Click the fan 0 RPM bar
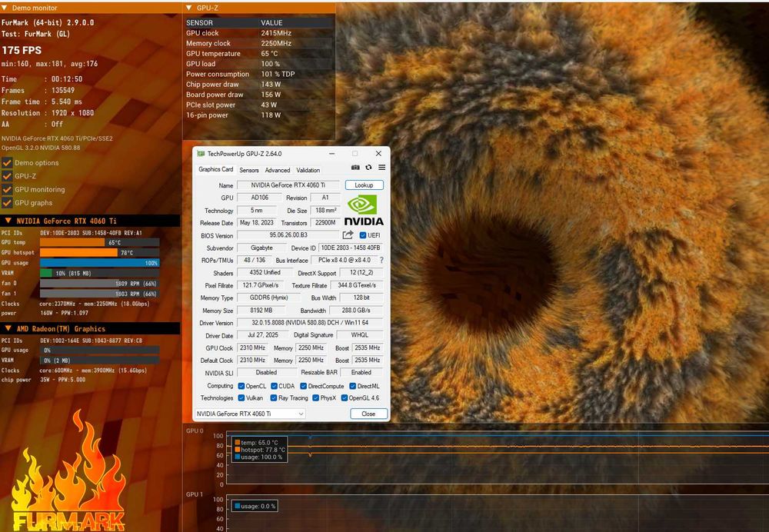Screen dimensions: 769x532 tap(99, 284)
